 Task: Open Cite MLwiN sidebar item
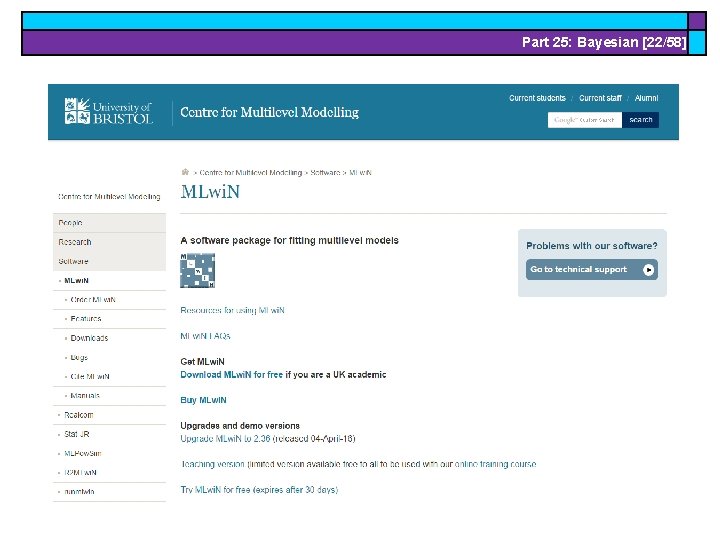coord(90,377)
